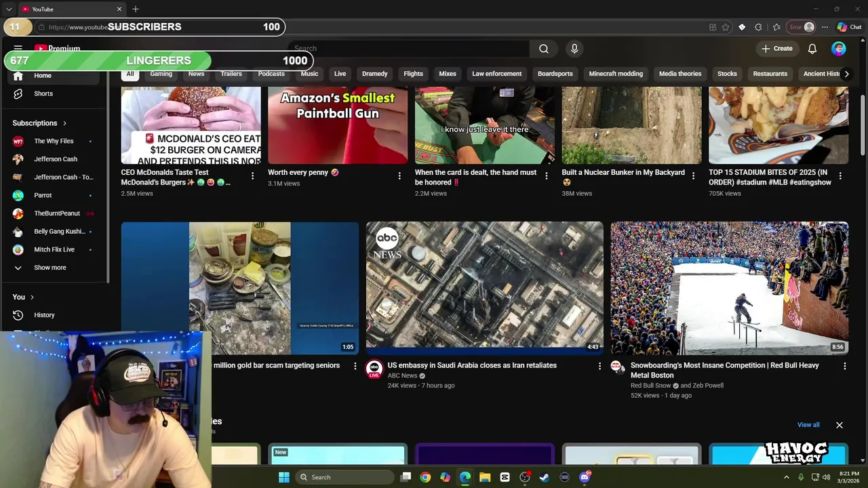Open options for Nuclear Bunker short

click(x=693, y=176)
